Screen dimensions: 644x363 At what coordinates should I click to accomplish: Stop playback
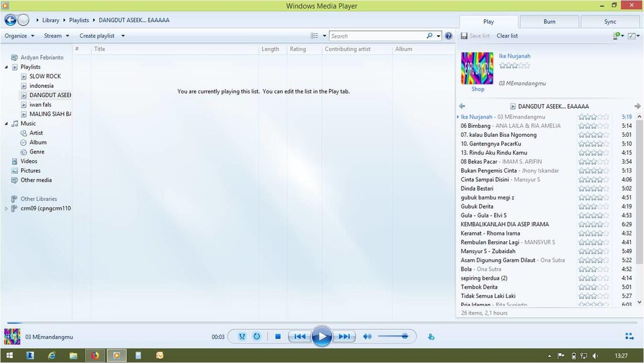[x=278, y=336]
